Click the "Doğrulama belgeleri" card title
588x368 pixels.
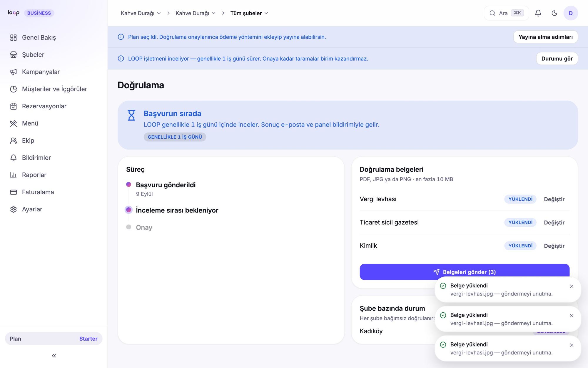coord(391,170)
